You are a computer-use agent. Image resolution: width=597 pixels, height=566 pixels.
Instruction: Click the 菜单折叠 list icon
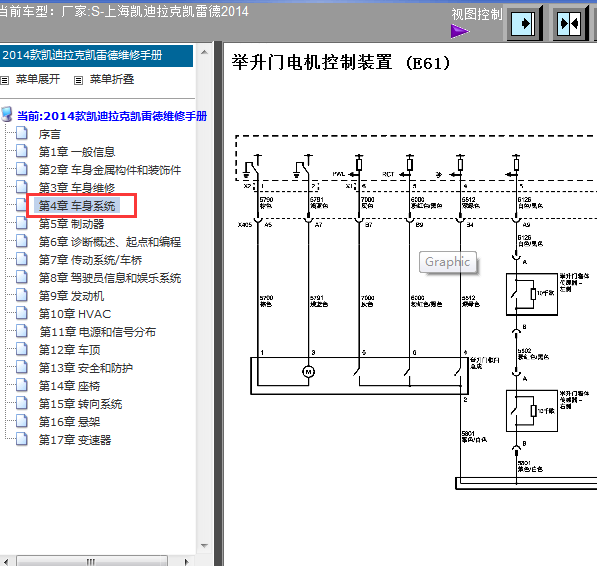tap(78, 80)
